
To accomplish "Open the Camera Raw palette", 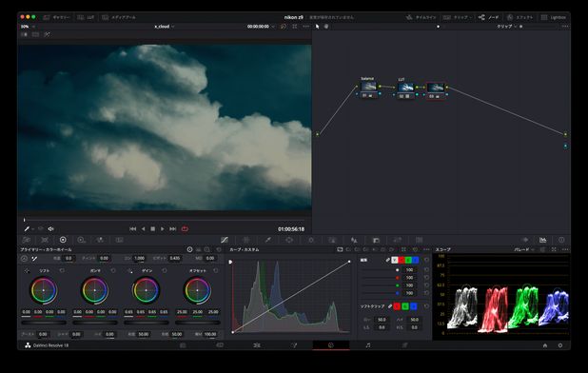I will 27,240.
